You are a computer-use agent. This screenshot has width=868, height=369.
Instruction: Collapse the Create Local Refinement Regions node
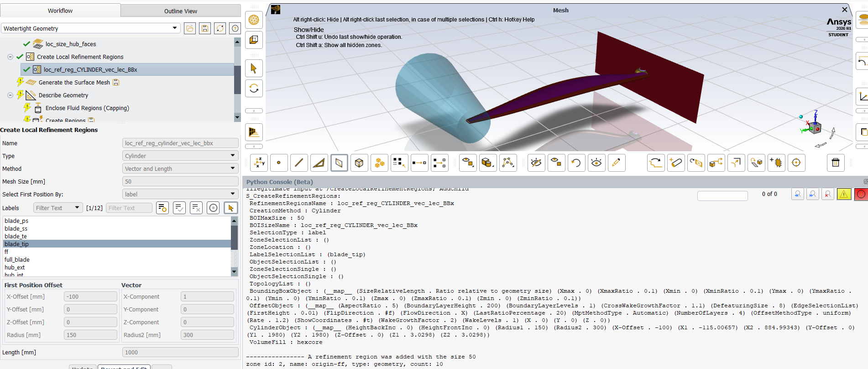pyautogui.click(x=10, y=57)
